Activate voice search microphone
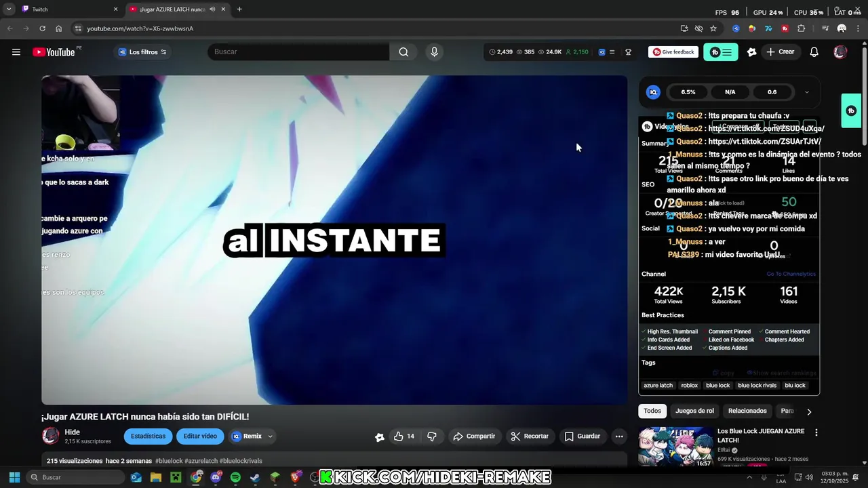The image size is (868, 488). (434, 52)
